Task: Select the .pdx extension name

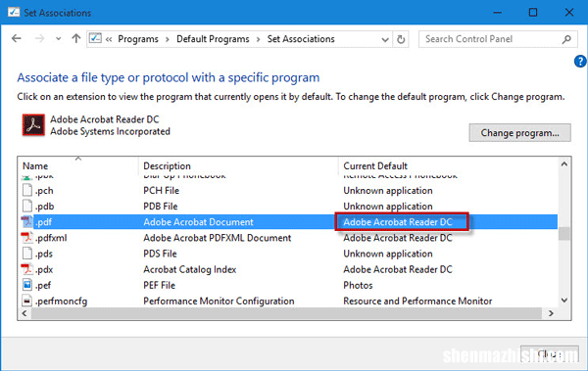Action: [x=44, y=269]
